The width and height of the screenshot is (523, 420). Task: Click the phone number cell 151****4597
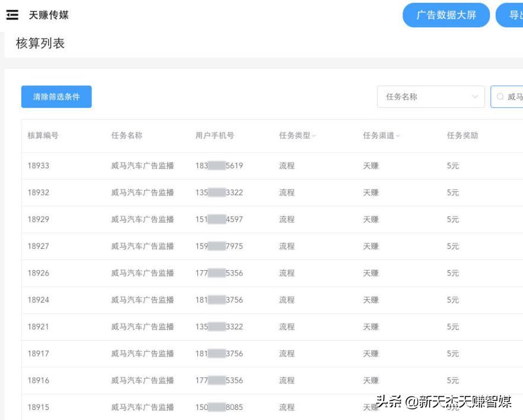(x=218, y=219)
